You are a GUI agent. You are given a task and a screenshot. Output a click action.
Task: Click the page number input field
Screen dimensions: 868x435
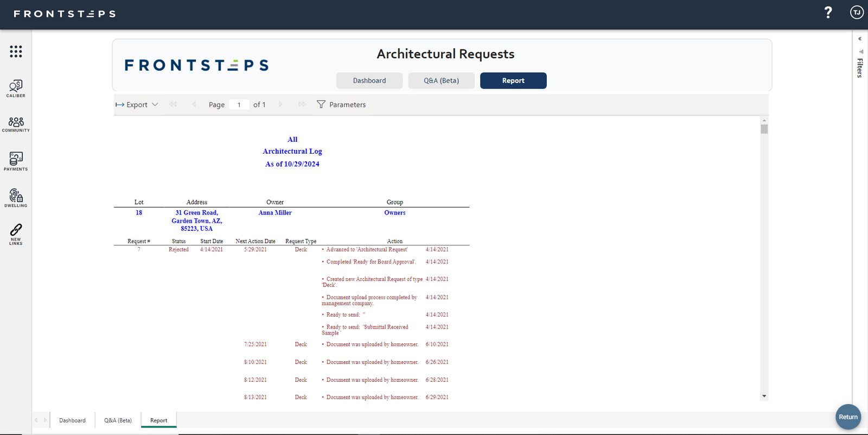pos(239,105)
